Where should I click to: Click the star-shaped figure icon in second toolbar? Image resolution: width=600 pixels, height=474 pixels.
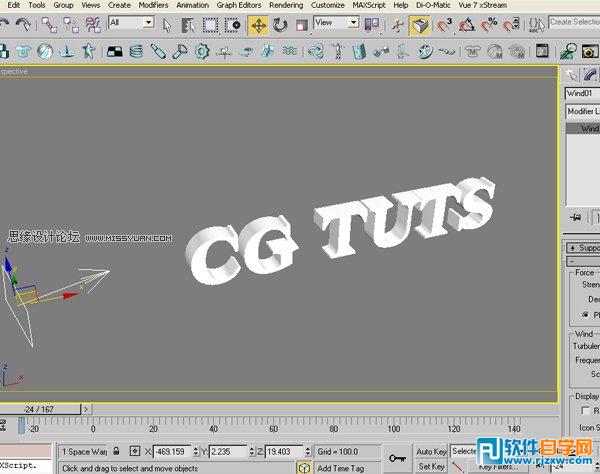tap(89, 51)
